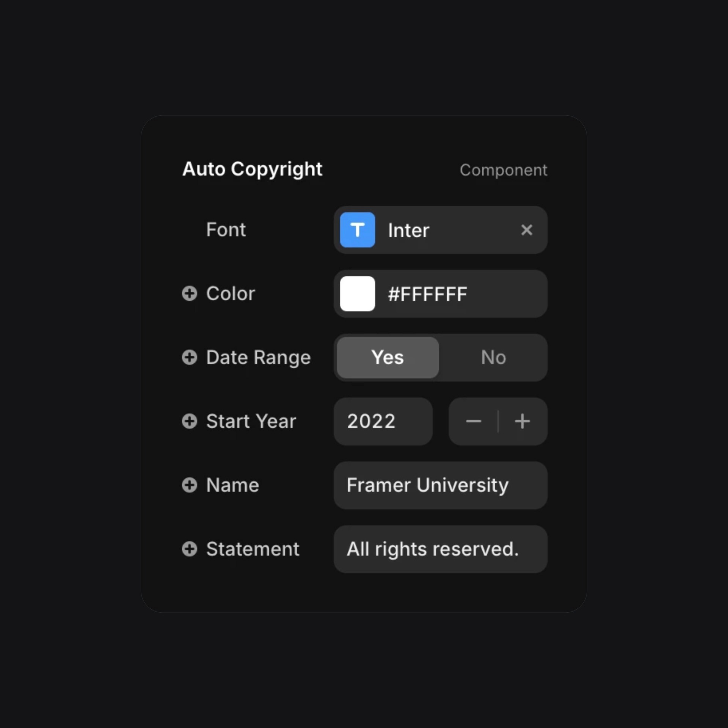Screen dimensions: 728x728
Task: Edit the Name input field value
Action: pos(439,485)
